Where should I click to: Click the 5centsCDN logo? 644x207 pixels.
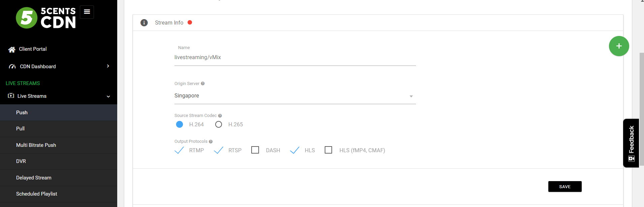pos(46,18)
